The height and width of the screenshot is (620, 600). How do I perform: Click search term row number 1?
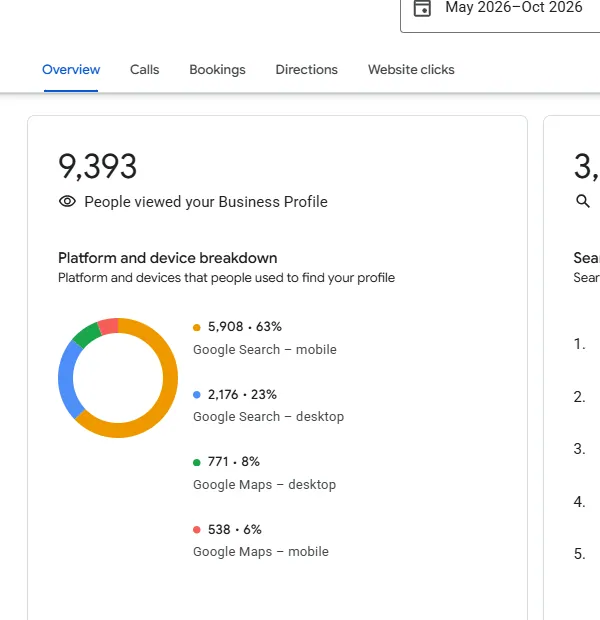(x=580, y=344)
